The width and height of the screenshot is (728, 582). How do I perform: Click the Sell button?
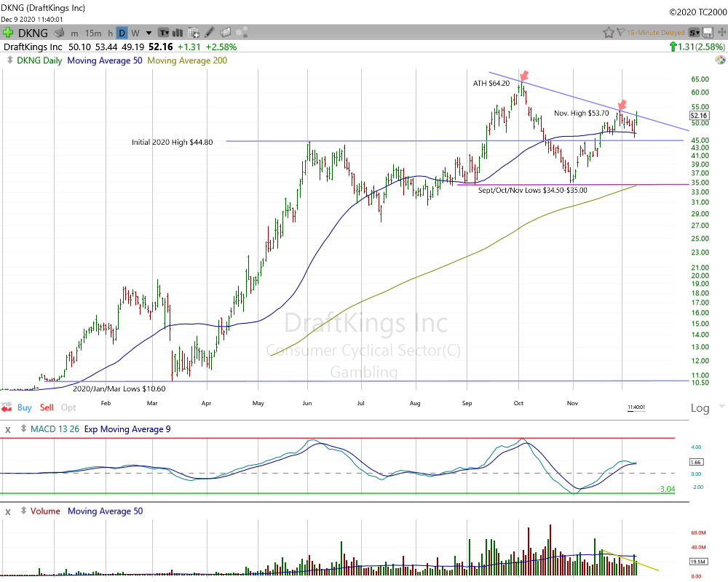pos(47,407)
